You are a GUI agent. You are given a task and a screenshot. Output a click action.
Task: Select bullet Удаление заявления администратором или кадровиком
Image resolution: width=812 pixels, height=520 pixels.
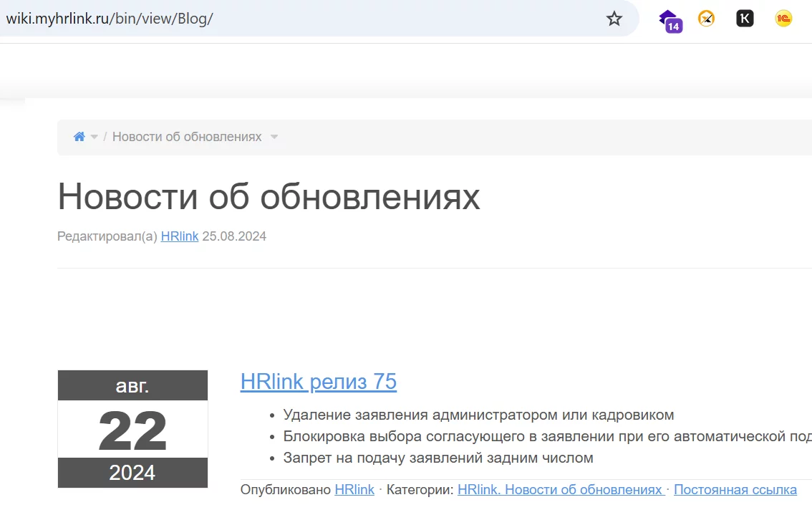[x=478, y=415]
